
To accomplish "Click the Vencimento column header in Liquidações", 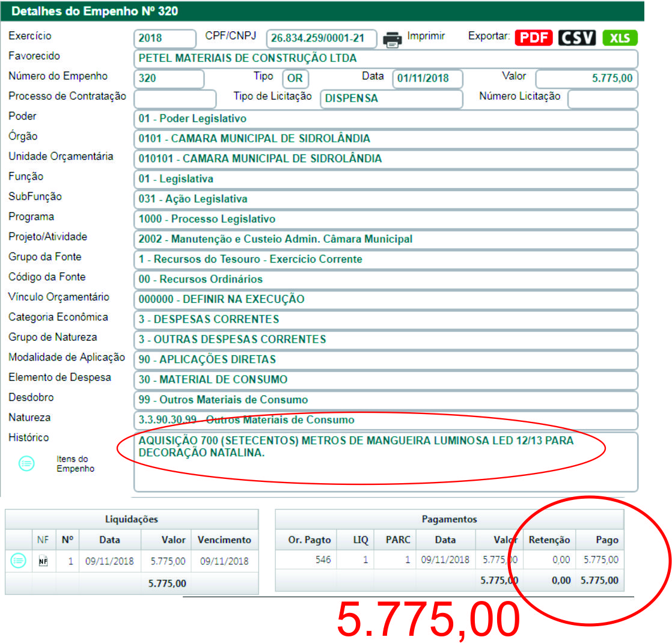I will pos(224,540).
